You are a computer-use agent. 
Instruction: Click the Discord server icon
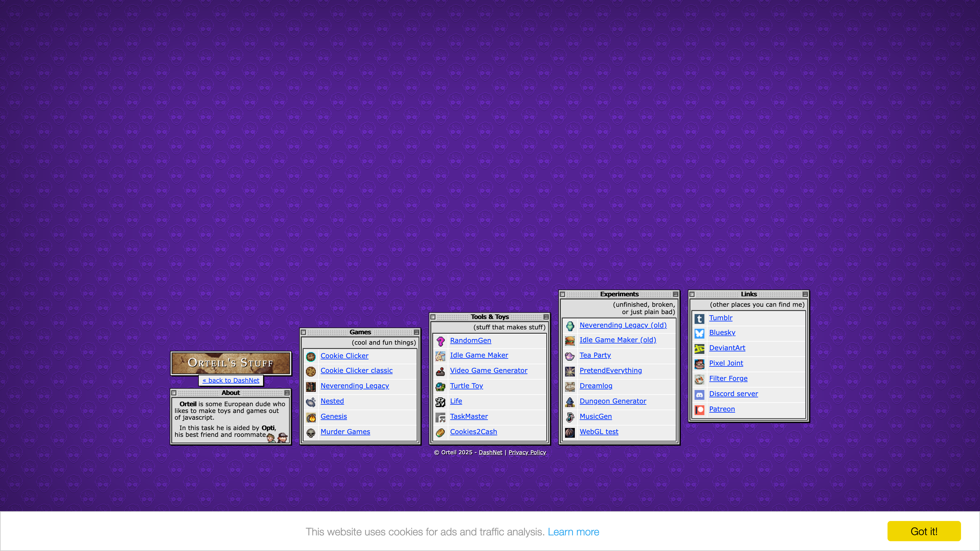[699, 395]
